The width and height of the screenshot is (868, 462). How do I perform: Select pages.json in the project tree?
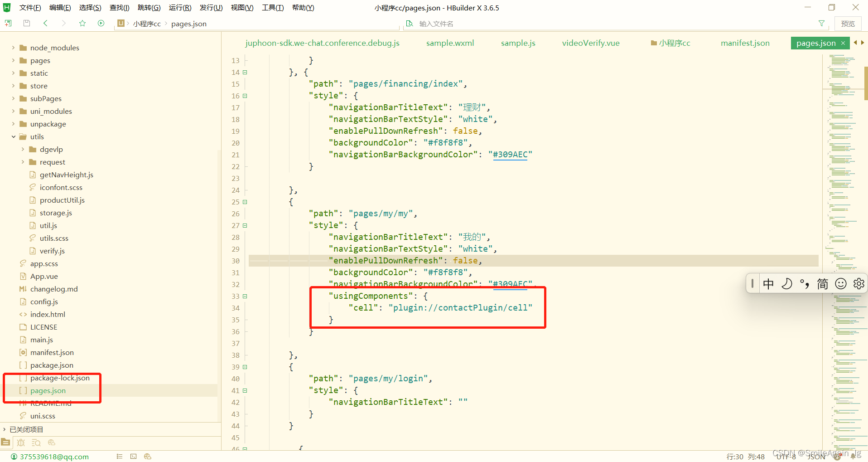click(x=48, y=390)
